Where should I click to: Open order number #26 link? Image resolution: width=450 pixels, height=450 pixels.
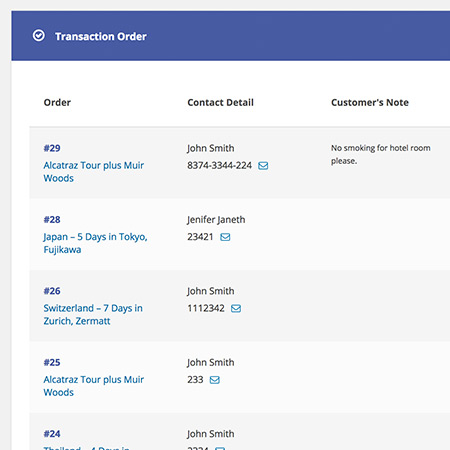[x=52, y=291]
